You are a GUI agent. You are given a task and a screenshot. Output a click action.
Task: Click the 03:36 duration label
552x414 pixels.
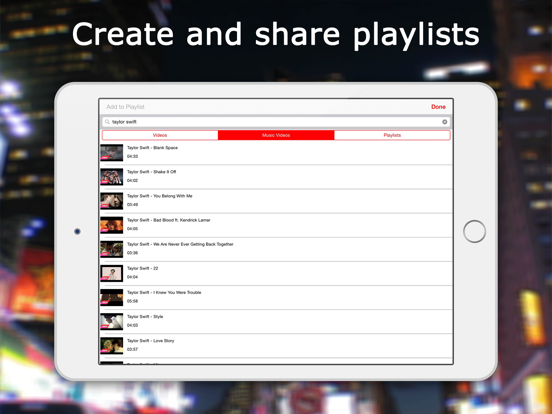click(132, 253)
